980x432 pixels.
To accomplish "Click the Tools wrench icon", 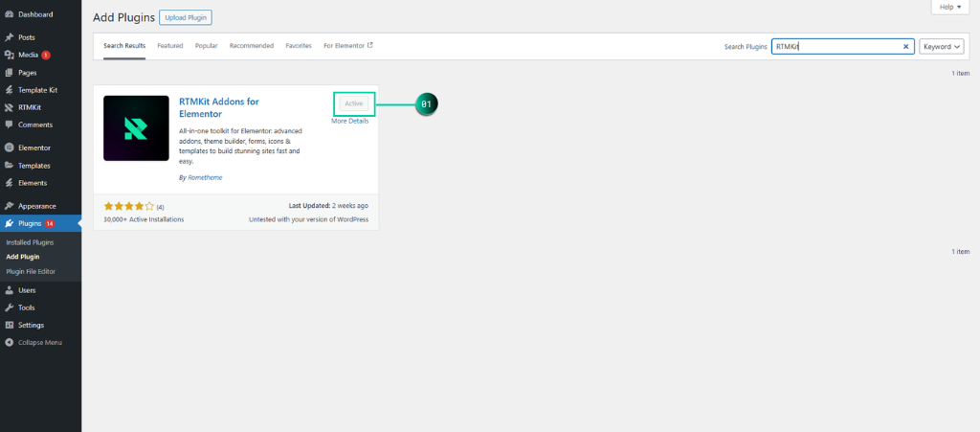I will click(x=10, y=307).
